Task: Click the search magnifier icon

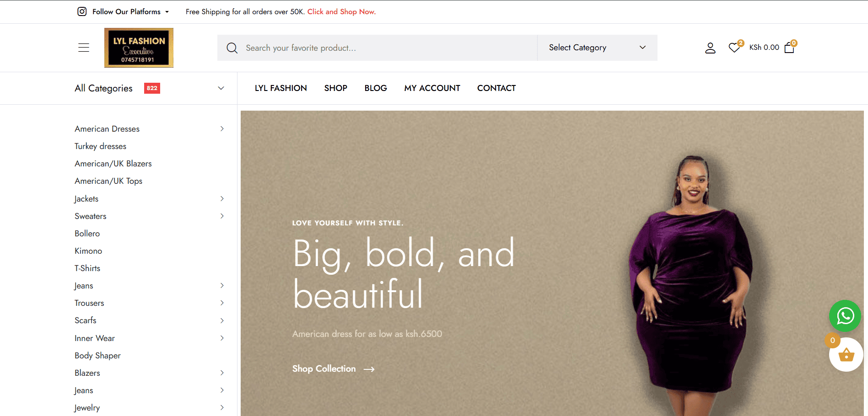Action: (x=232, y=48)
